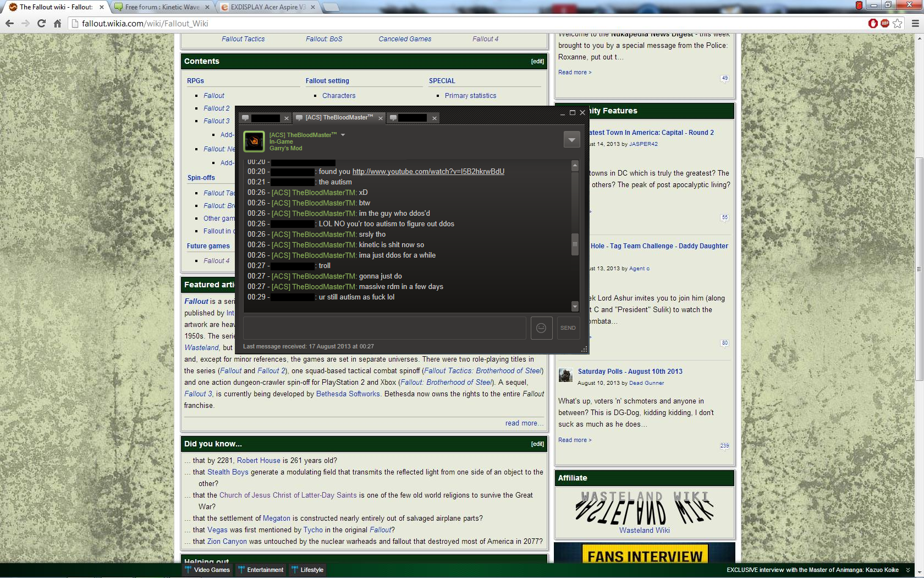Click the Saturday Polls author avatar
The width and height of the screenshot is (924, 578).
pyautogui.click(x=565, y=375)
